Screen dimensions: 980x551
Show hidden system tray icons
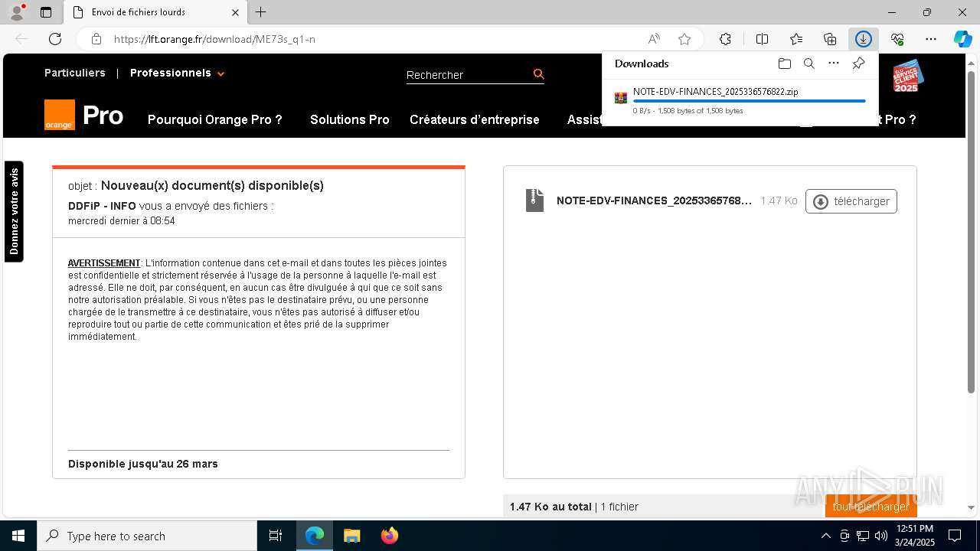click(825, 536)
